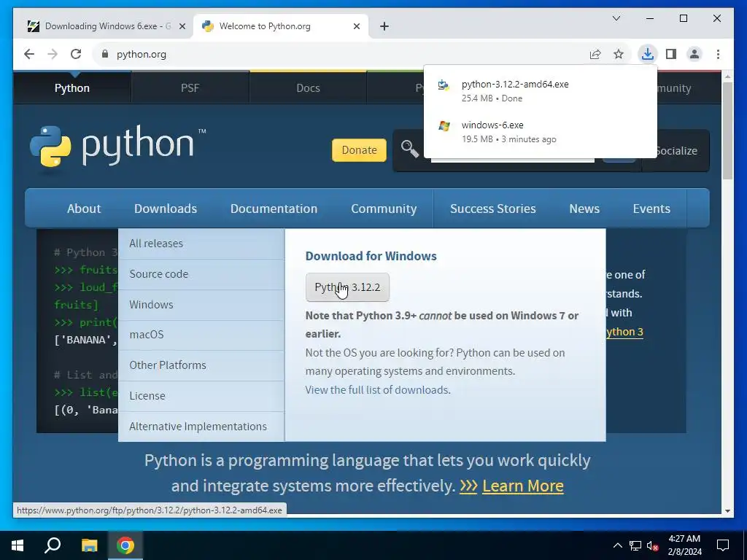
Task: Open the Chrome three-dot menu
Action: coord(718,54)
